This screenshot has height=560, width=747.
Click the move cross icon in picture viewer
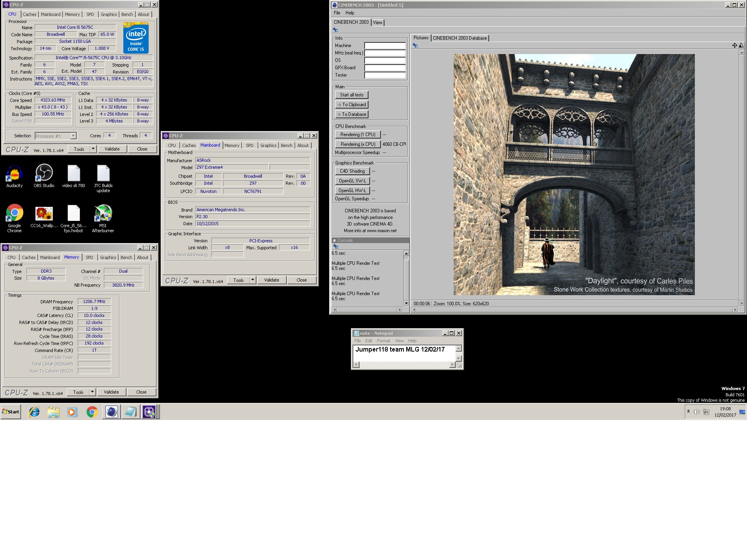[735, 45]
